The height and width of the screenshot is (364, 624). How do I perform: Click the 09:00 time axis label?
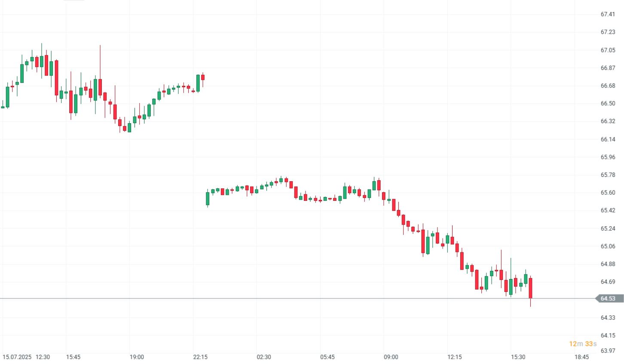(391, 357)
